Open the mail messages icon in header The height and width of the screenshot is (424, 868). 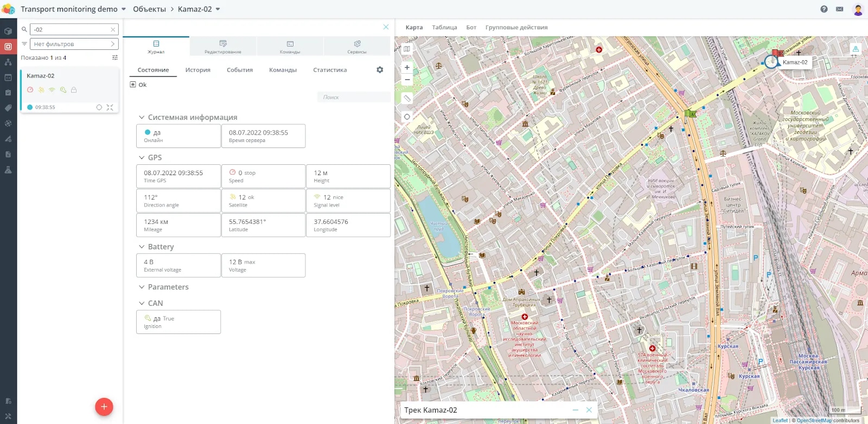click(840, 9)
